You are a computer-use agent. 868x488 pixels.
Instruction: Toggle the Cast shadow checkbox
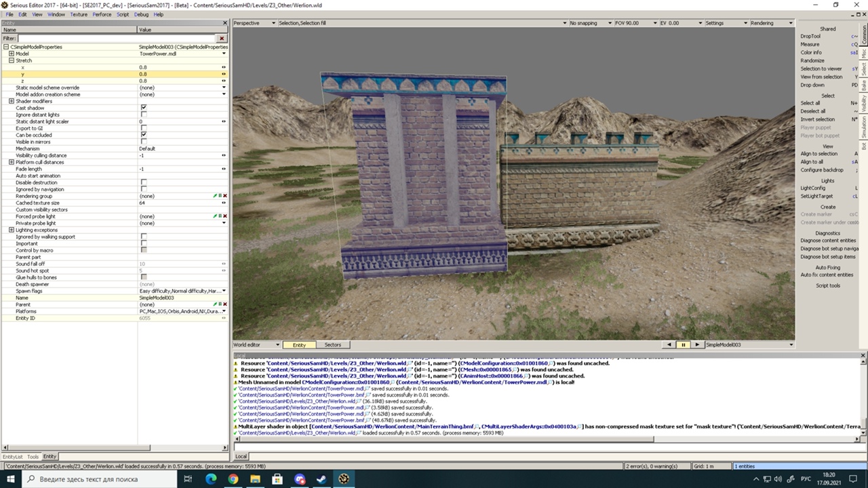[144, 108]
